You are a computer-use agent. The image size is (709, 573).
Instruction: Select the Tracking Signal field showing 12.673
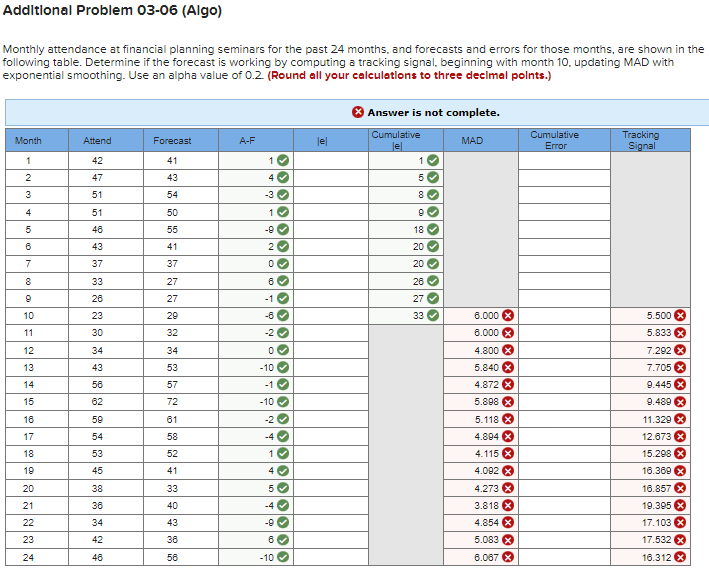(650, 436)
